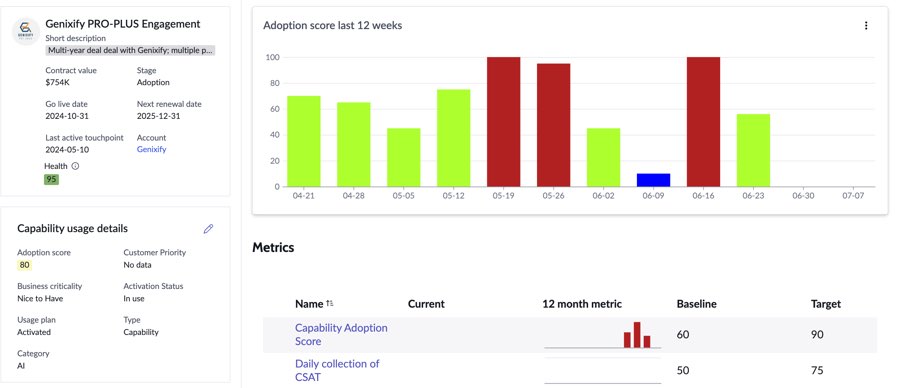Click the red 05-26 bar
Viewport: 900px width, 388px height.
553,125
